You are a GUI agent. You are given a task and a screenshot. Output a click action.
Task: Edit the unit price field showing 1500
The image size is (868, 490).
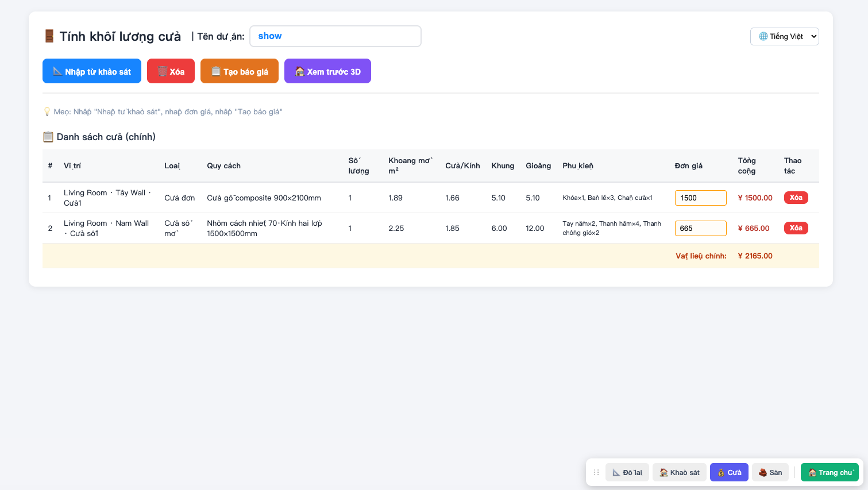coord(701,198)
